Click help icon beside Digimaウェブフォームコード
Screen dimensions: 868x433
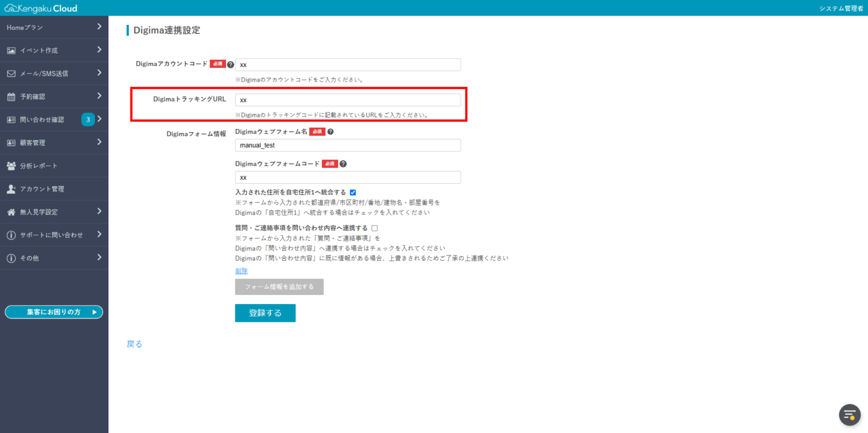pyautogui.click(x=343, y=164)
